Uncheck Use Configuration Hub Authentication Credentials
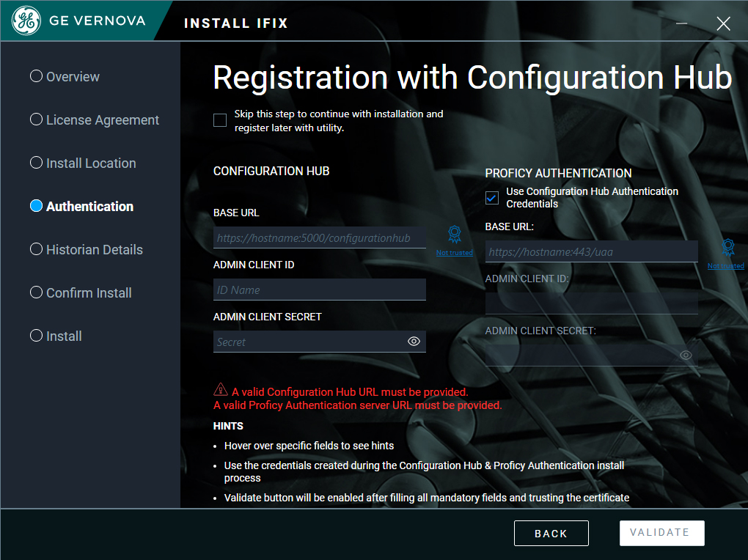 tap(492, 197)
